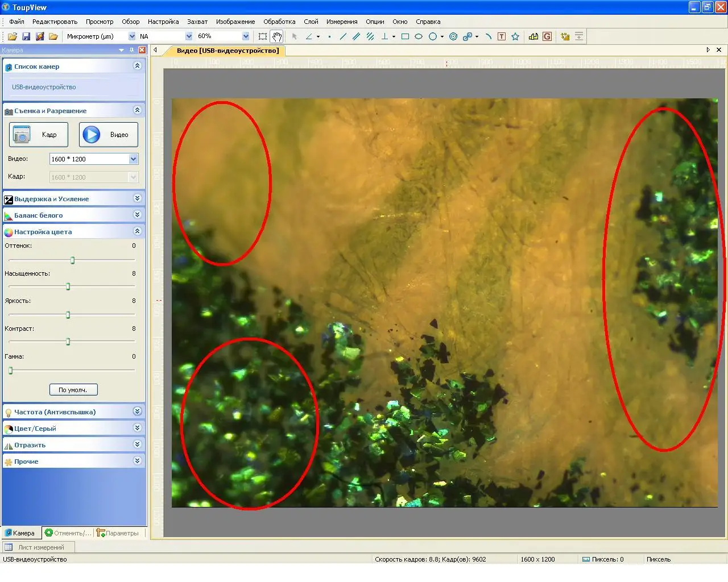Click the Яркость slider handle
Screen dimensions: 728x582
pyautogui.click(x=68, y=314)
